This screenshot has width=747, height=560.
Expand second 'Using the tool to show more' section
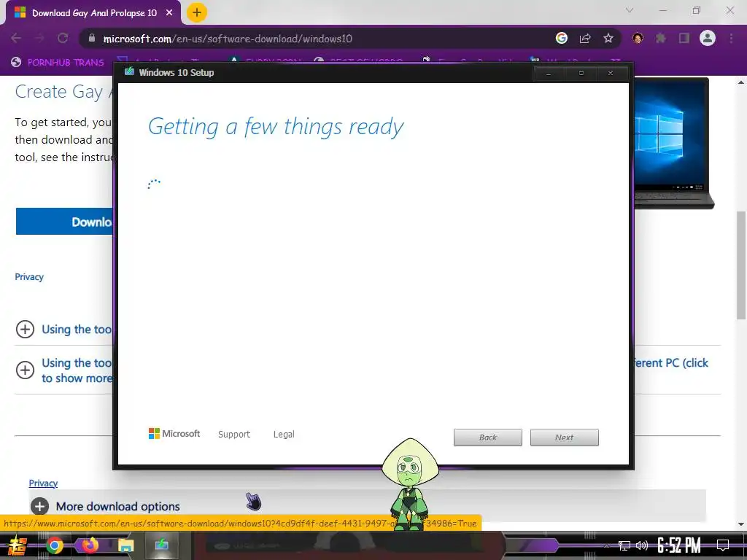pyautogui.click(x=64, y=370)
